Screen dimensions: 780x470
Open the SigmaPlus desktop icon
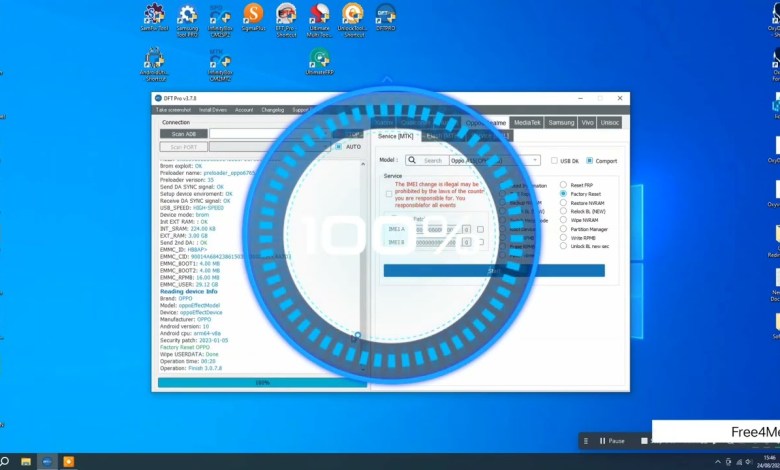[x=254, y=15]
